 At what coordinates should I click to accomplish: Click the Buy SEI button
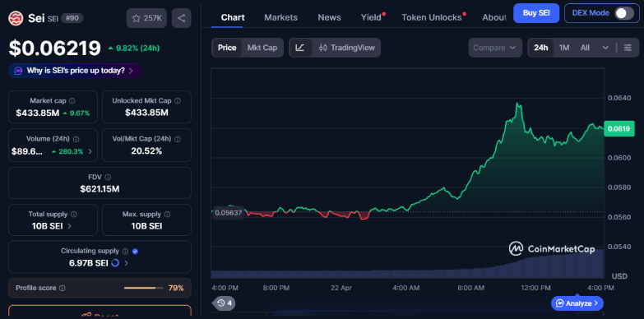click(536, 13)
